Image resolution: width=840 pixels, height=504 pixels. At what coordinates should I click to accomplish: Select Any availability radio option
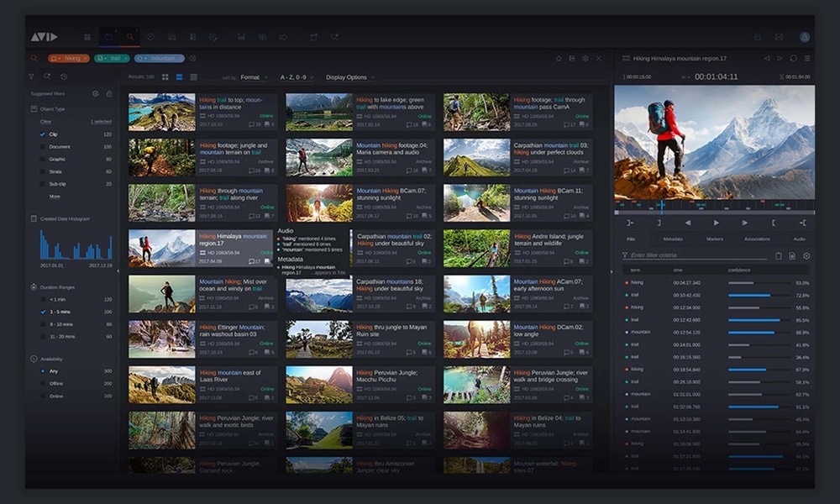point(43,371)
